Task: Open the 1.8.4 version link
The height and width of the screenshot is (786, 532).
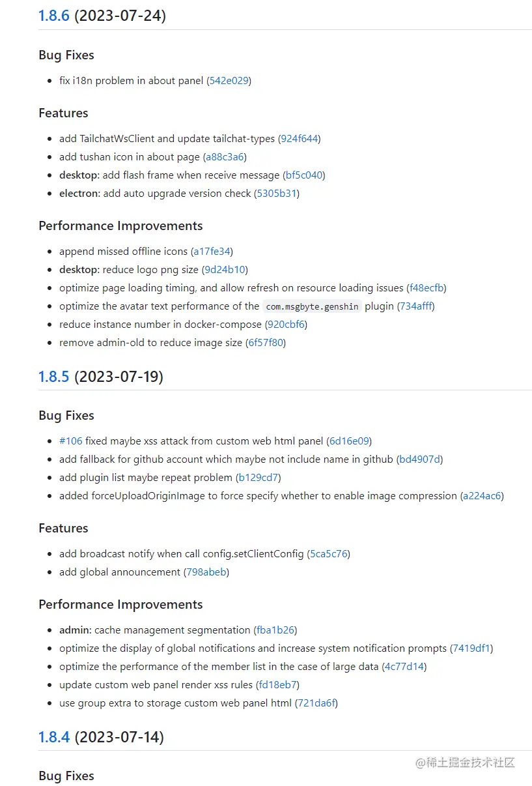Action: [53, 736]
